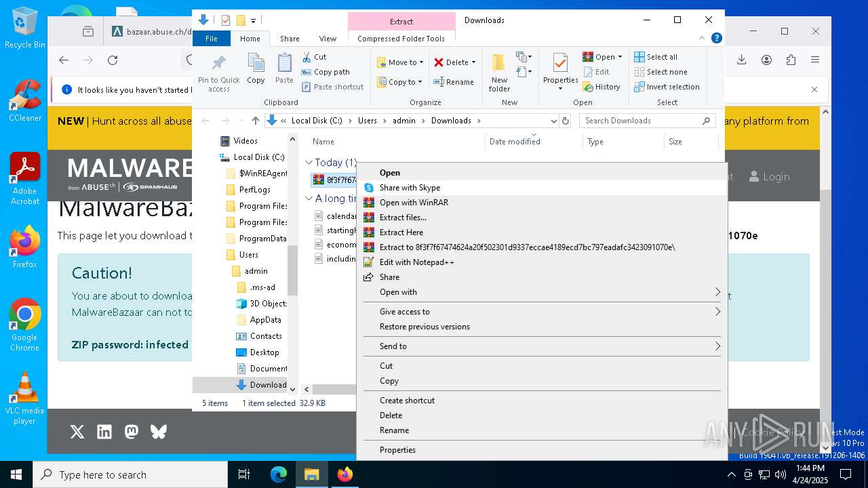Screen dimensions: 868x488
Task: Click Cut in the Clipboard group
Action: click(314, 57)
